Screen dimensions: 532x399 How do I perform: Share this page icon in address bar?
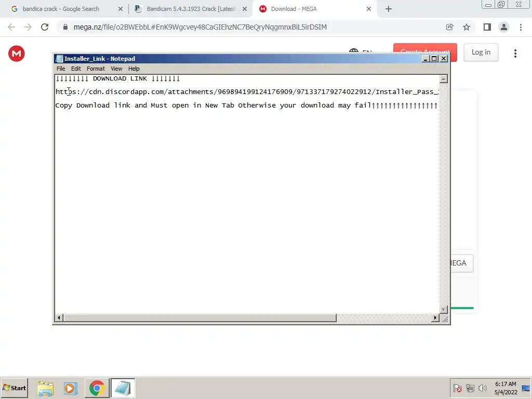(x=449, y=27)
